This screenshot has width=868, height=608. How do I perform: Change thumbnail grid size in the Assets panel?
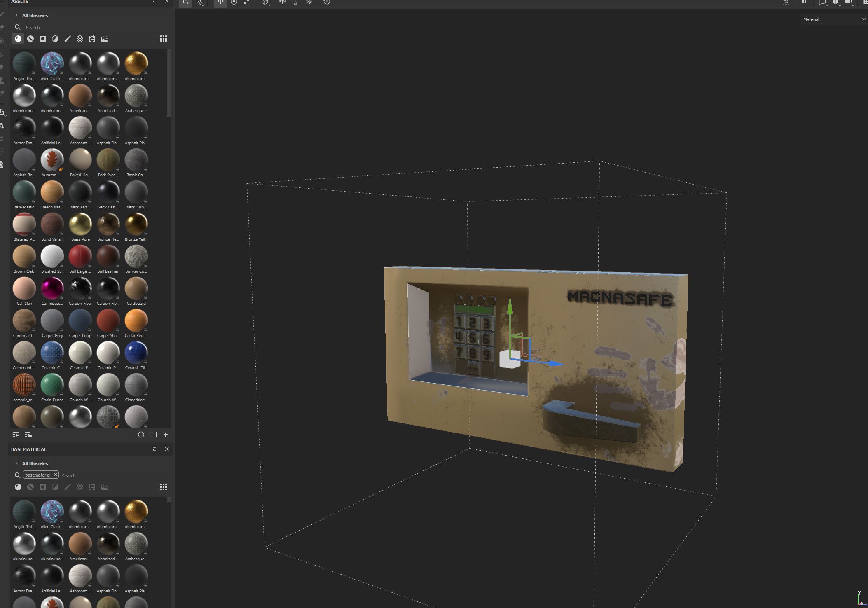pyautogui.click(x=164, y=39)
